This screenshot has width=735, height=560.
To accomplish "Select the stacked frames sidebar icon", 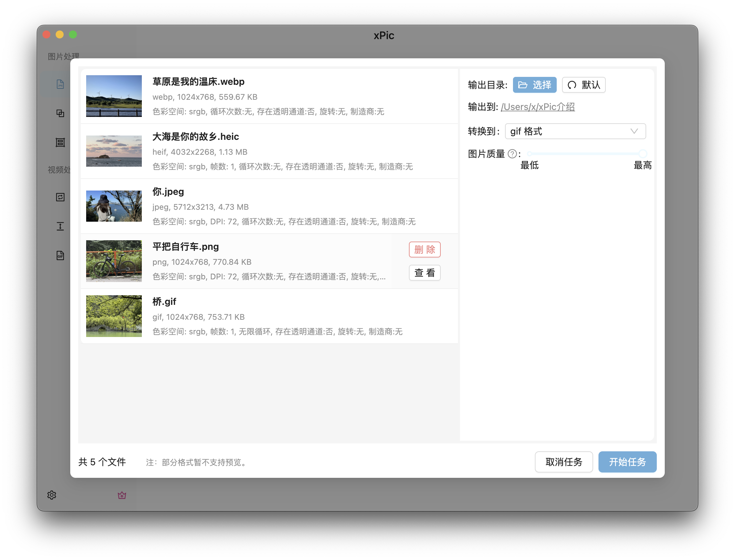I will pyautogui.click(x=60, y=142).
